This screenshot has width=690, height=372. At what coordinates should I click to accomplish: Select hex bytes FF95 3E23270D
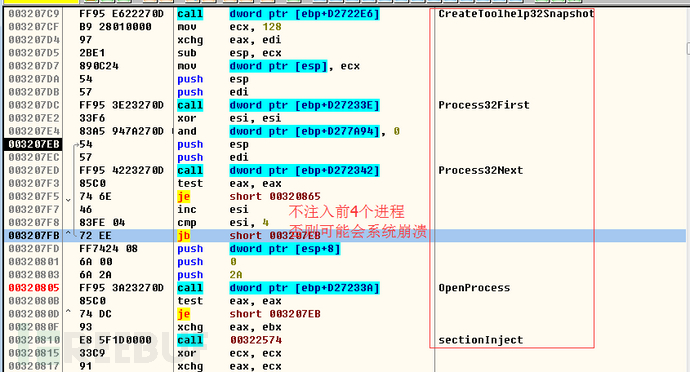[121, 105]
